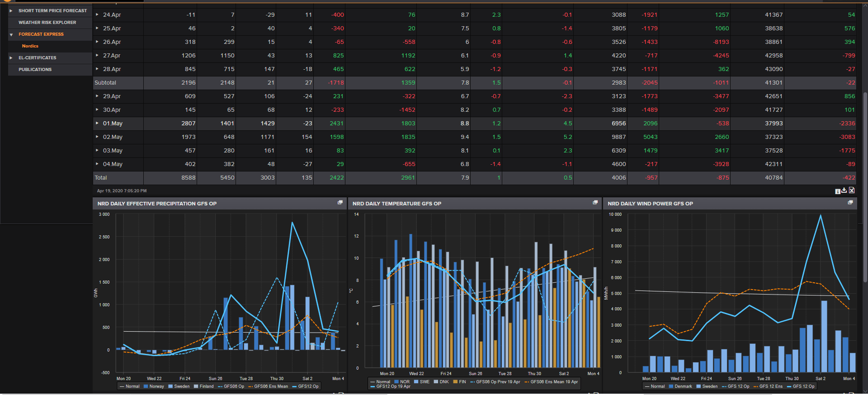The image size is (868, 395).
Task: Download the forecast table data
Action: click(x=844, y=190)
